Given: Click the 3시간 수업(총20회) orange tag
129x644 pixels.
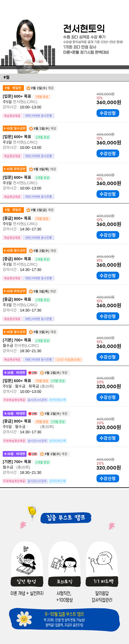Looking at the screenshot, I should click(x=69, y=360).
